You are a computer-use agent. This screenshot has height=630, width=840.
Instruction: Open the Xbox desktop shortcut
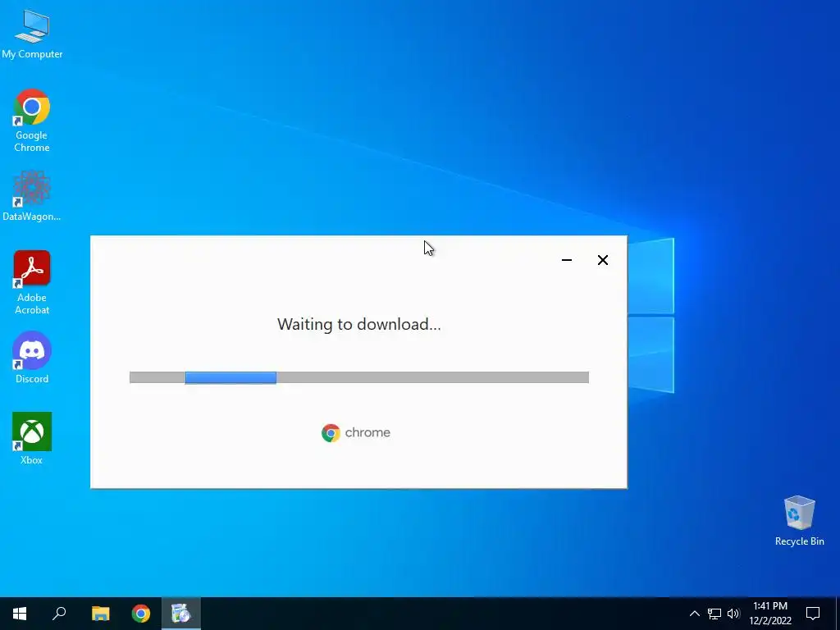[32, 438]
